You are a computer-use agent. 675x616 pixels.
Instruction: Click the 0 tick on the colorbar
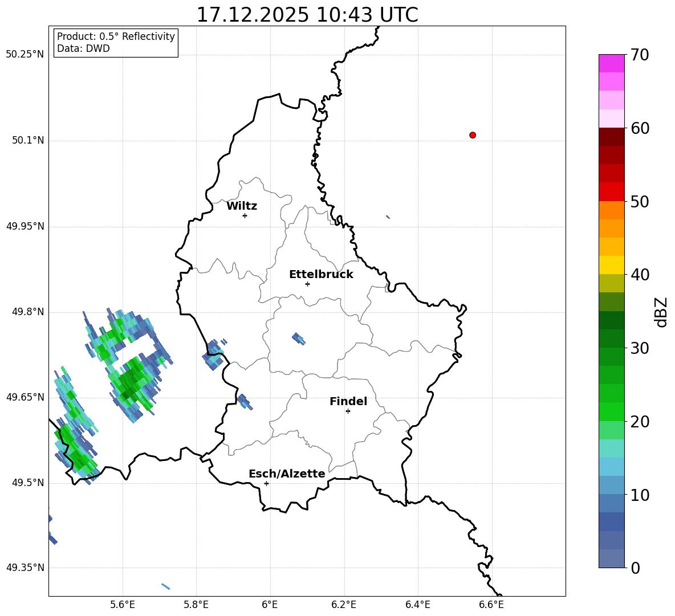(x=635, y=568)
